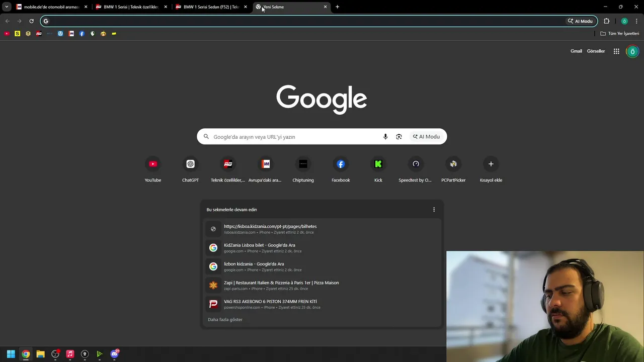Screen dimensions: 644x362
Task: Open Tüm Yer İşaretleri folder
Action: [x=620, y=34]
